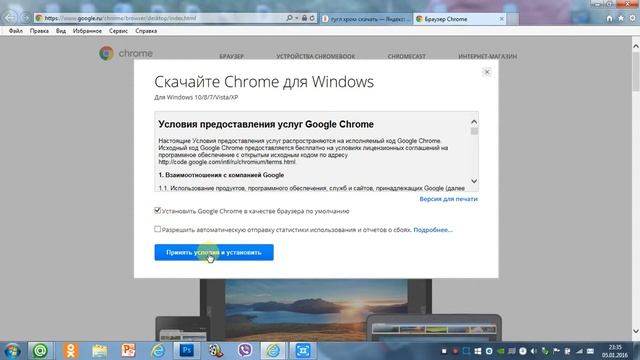This screenshot has height=360, width=640.
Task: Click the page scrollbar down arrow
Action: [636, 331]
